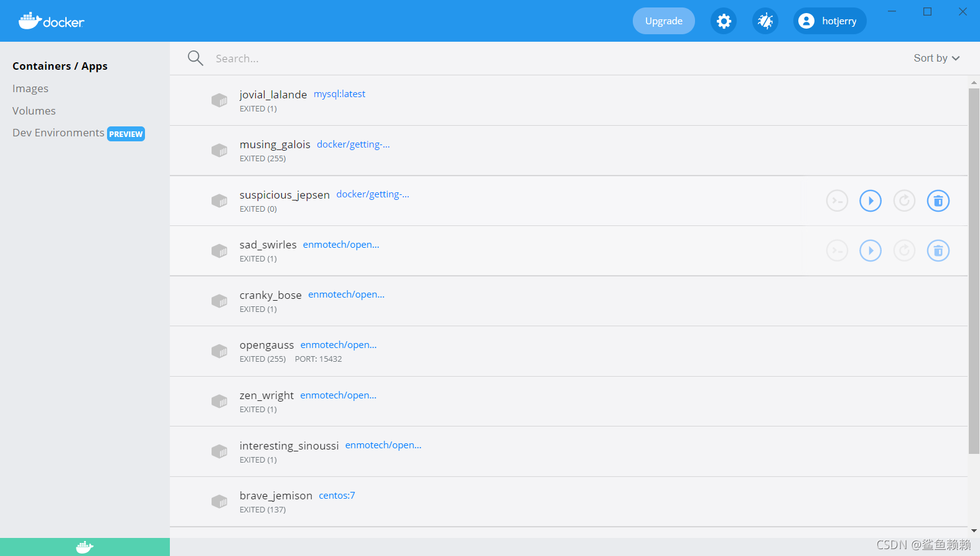The height and width of the screenshot is (556, 980).
Task: Open musing_galois docker/getting-... image link
Action: pos(353,144)
